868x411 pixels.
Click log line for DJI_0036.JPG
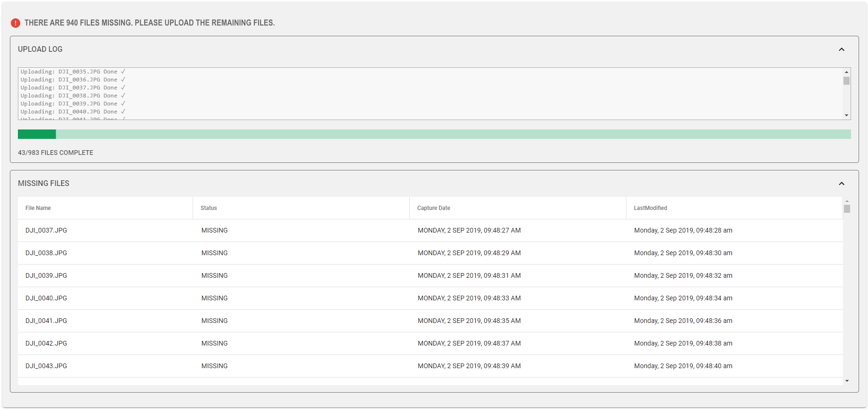[x=73, y=80]
